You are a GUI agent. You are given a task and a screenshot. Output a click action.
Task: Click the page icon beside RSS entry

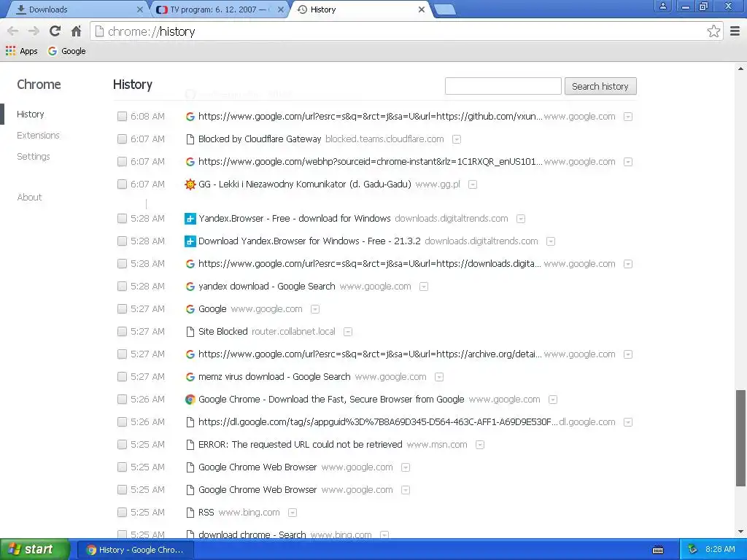tap(190, 513)
